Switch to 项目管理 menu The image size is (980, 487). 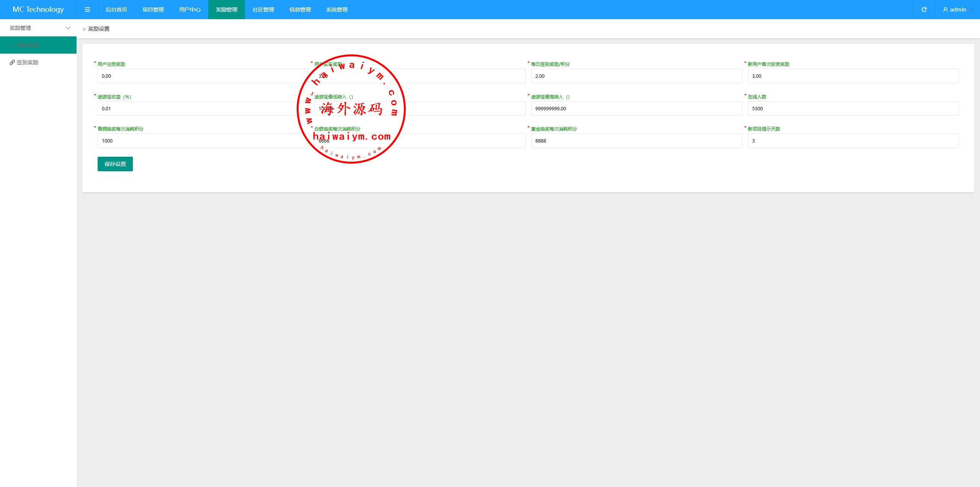coord(153,10)
